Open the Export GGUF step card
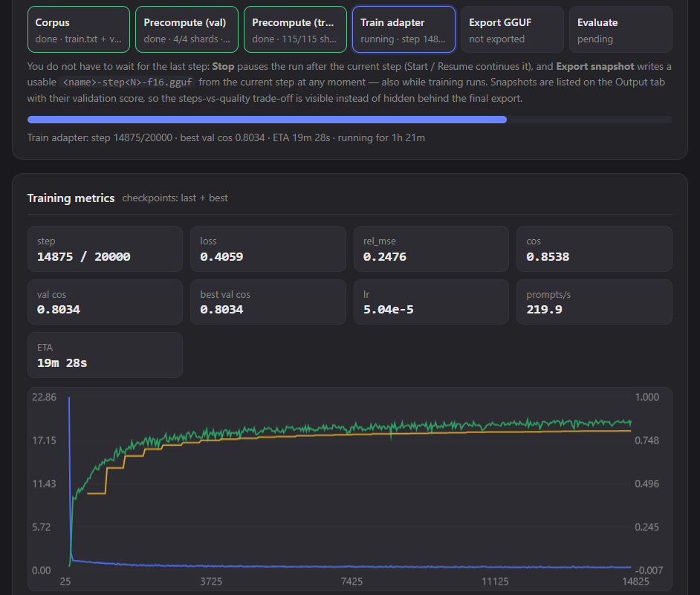Image resolution: width=700 pixels, height=595 pixels. 512,30
